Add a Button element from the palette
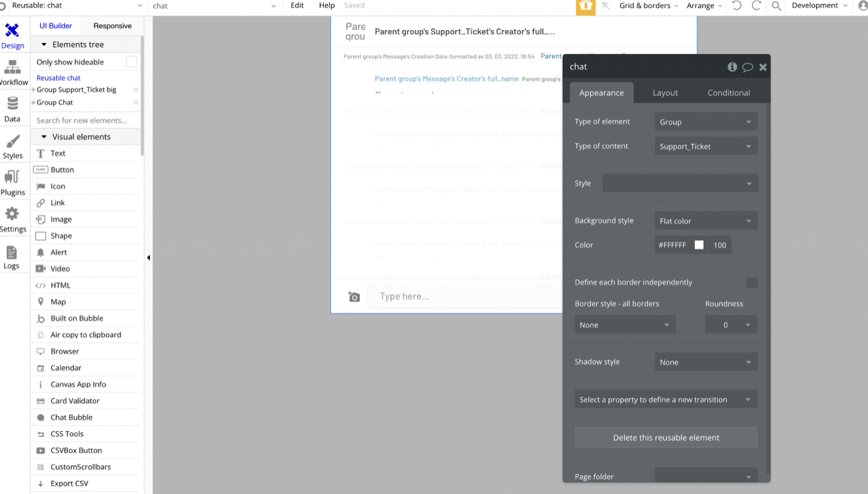 click(x=86, y=170)
